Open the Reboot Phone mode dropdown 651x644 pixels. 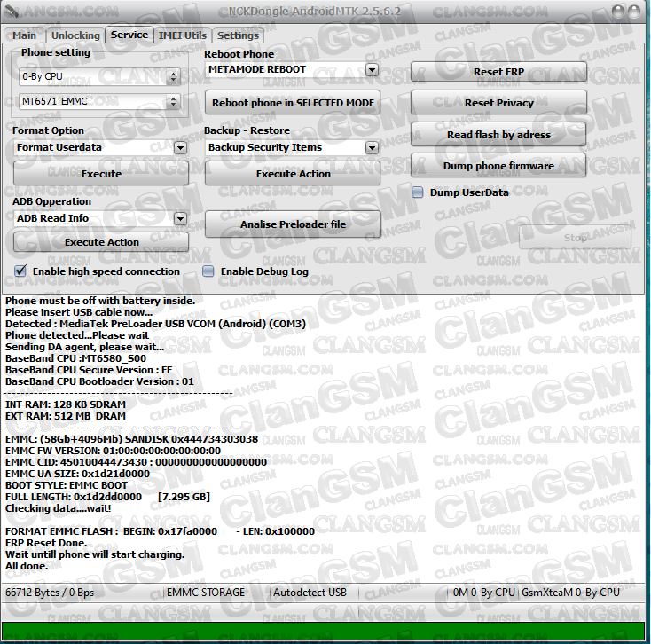pos(372,69)
